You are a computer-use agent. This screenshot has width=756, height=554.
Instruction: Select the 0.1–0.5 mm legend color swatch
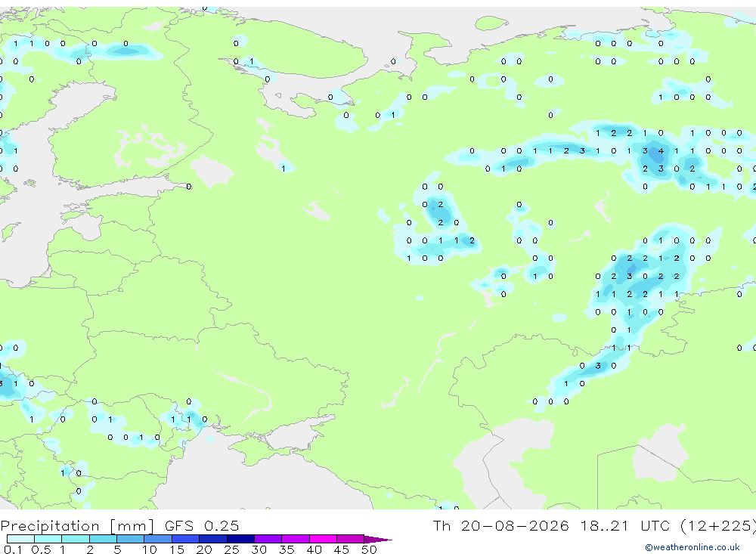20,539
